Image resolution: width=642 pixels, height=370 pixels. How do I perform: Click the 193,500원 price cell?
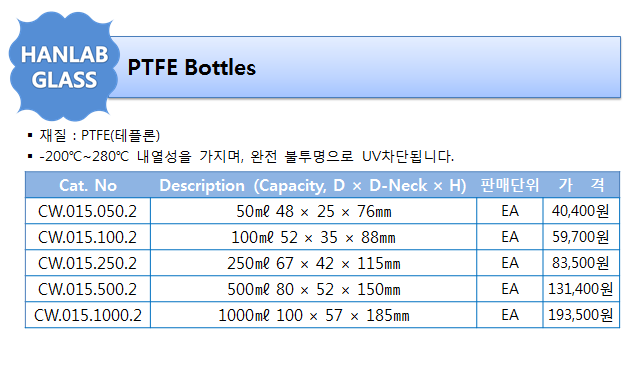coord(580,315)
